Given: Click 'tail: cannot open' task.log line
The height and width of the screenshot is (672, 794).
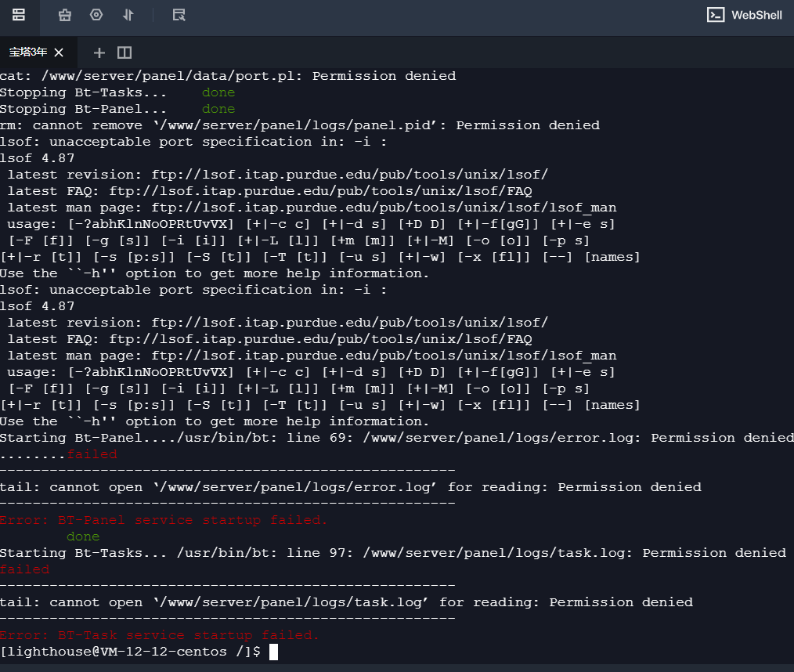Looking at the screenshot, I should pos(346,602).
